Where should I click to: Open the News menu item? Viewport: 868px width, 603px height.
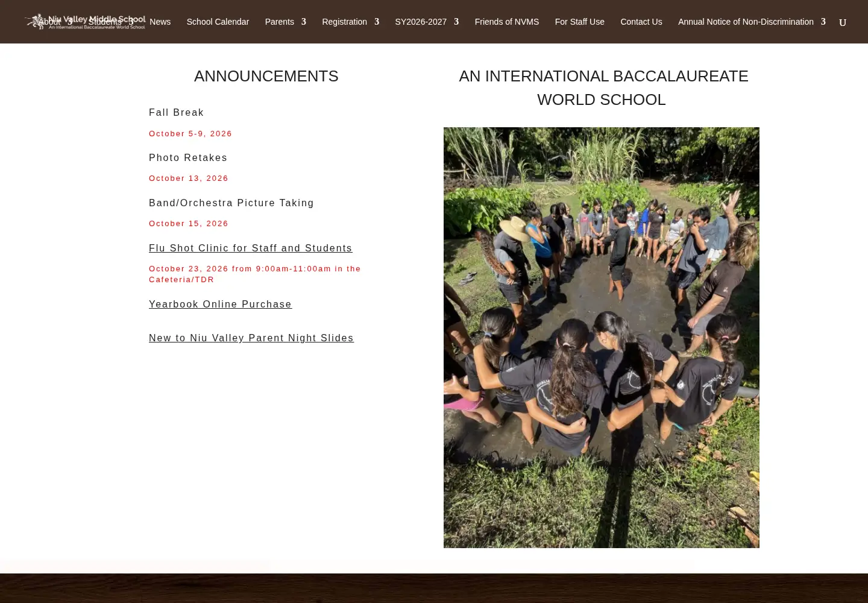coord(160,22)
